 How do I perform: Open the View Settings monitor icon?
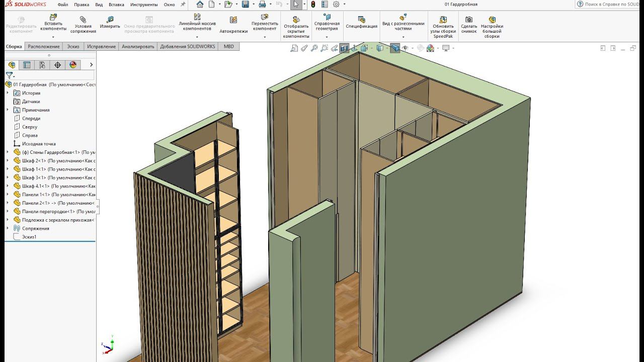pos(445,48)
